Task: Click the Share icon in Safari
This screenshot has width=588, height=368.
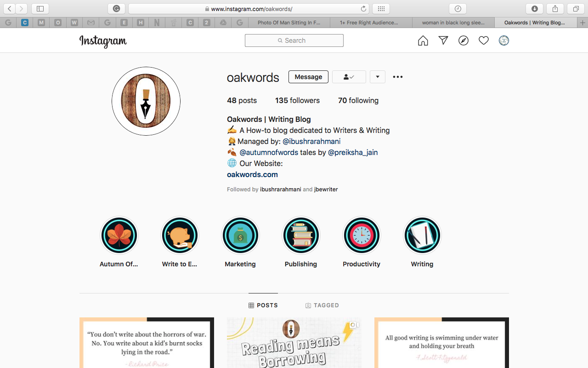Action: (555, 9)
